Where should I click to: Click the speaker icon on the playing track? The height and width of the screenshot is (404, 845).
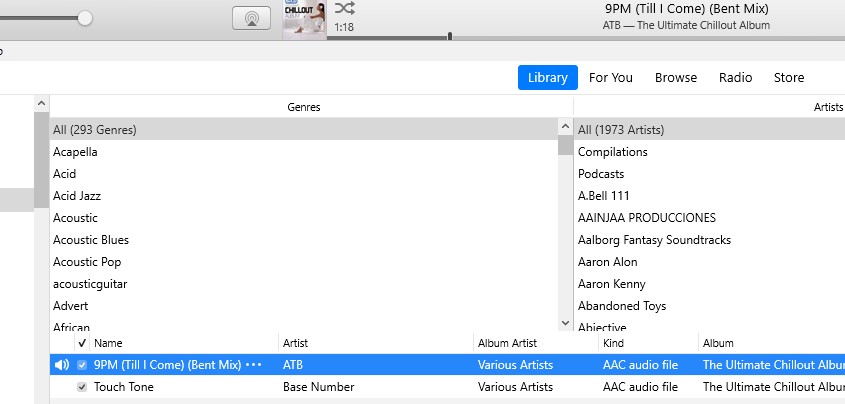tap(62, 365)
